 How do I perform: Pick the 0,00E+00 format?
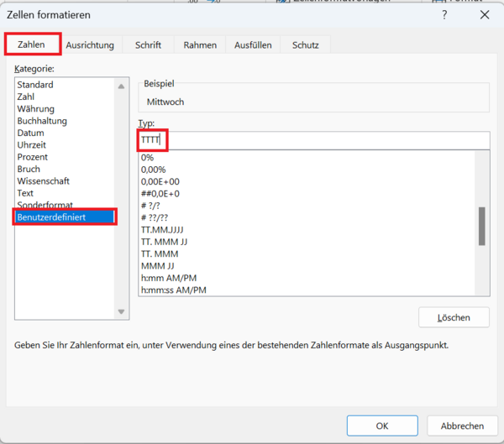160,181
